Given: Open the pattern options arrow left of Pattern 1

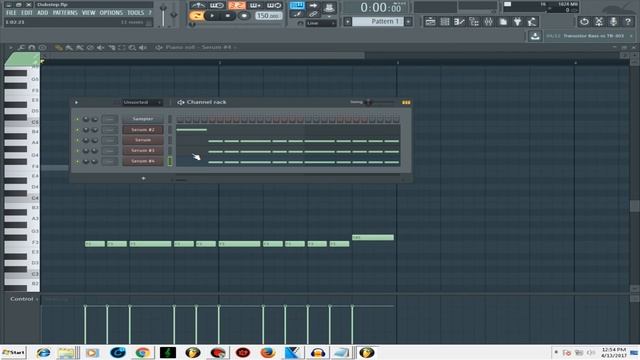Looking at the screenshot, I should click(347, 22).
